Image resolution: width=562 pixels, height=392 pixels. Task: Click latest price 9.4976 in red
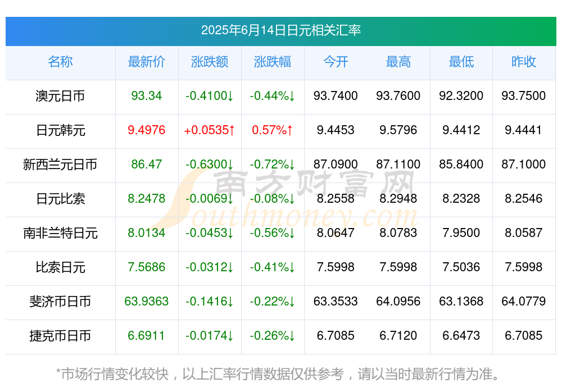pos(147,130)
